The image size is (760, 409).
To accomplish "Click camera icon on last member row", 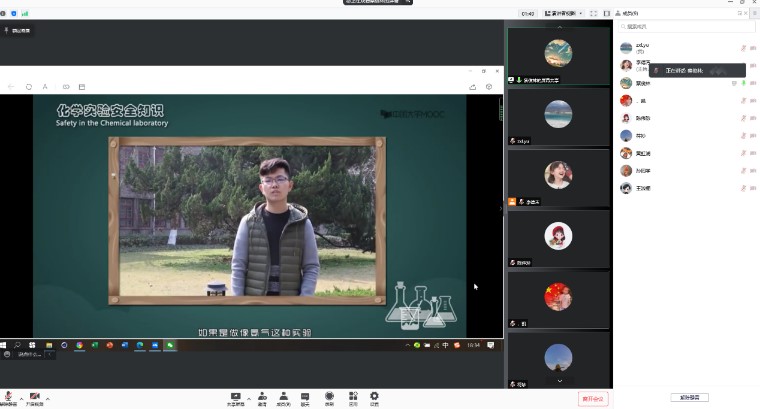I will coord(753,188).
